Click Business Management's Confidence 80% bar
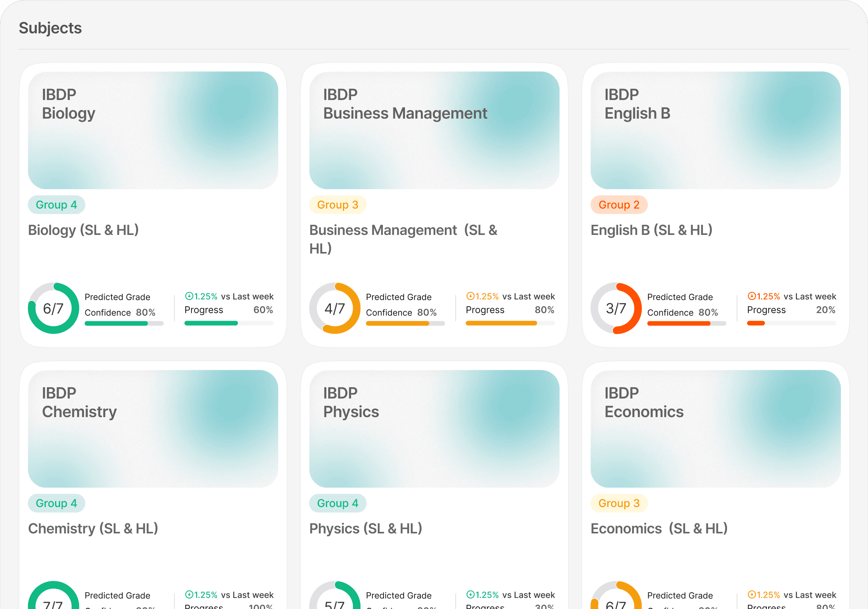This screenshot has height=609, width=868. click(405, 323)
